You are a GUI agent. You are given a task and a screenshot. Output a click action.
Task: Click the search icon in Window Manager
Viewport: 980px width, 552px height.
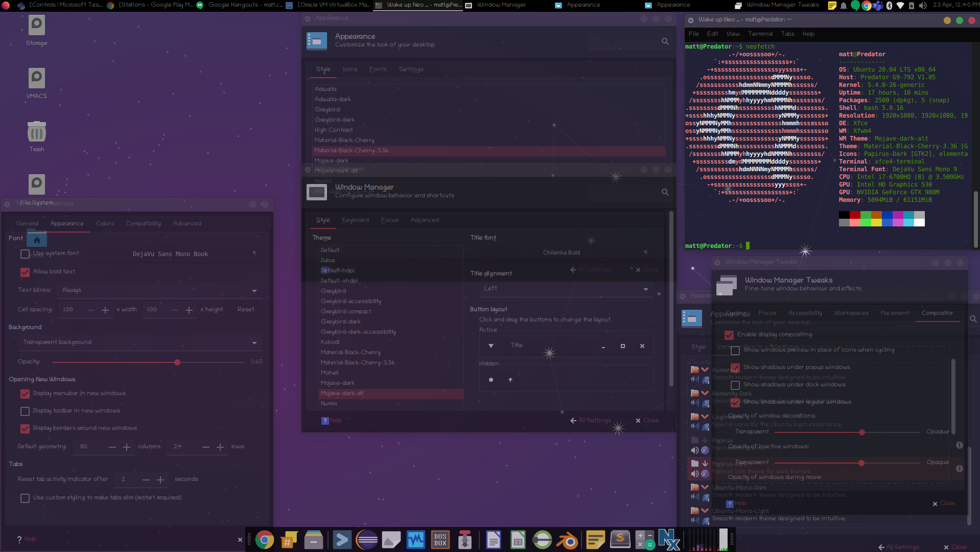[x=665, y=192]
